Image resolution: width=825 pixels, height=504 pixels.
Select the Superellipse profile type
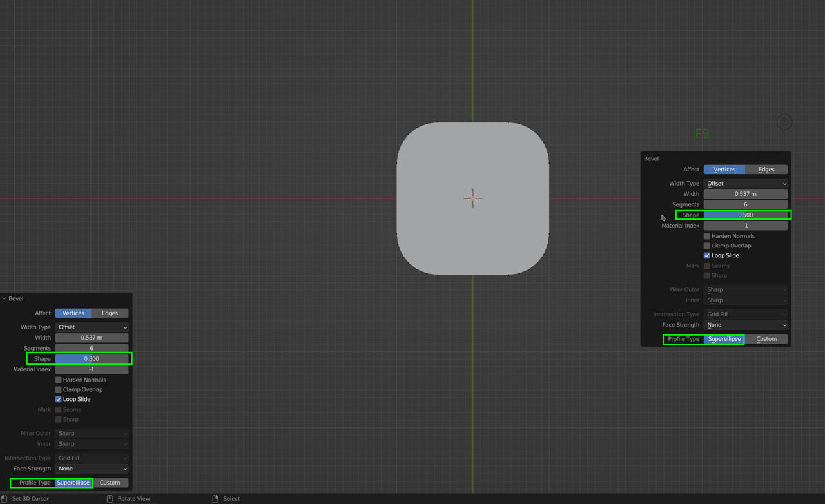724,338
